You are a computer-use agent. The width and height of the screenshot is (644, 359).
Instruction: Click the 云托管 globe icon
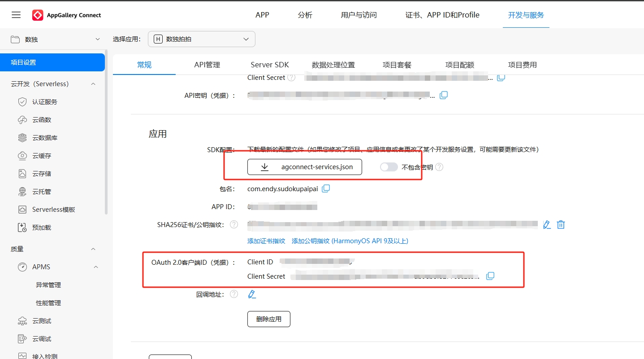coord(22,192)
